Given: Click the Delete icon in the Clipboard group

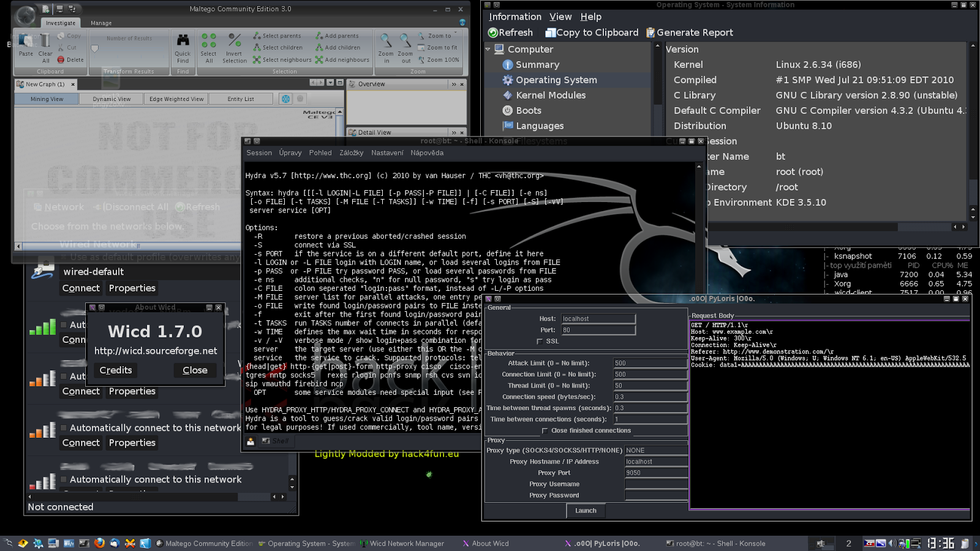Looking at the screenshot, I should pyautogui.click(x=60, y=59).
